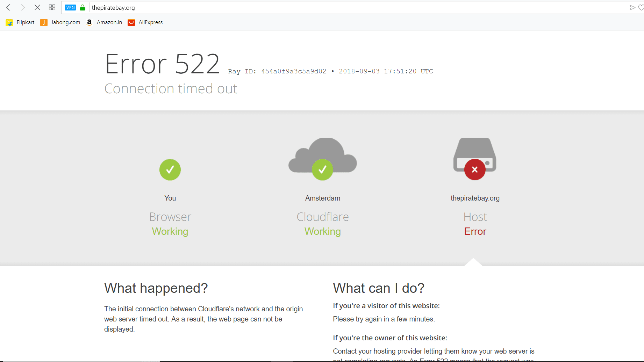Screen dimensions: 644x362
Task: Click the green checkmark above You
Action: pos(170,169)
